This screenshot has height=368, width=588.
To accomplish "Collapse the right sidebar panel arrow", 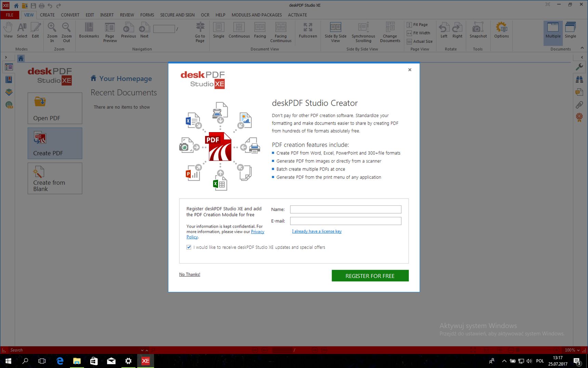I will (582, 57).
